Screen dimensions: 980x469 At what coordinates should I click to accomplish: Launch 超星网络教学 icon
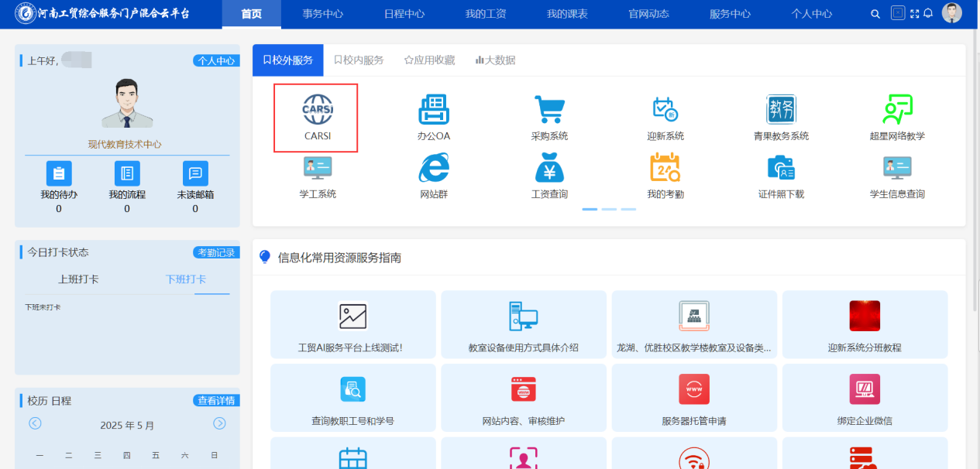click(897, 110)
